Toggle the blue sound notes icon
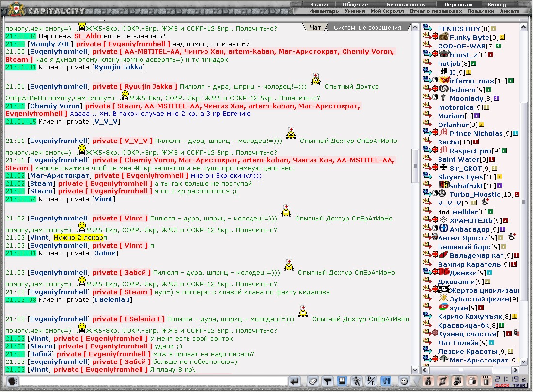Image resolution: width=533 pixels, height=392 pixels. [386, 381]
